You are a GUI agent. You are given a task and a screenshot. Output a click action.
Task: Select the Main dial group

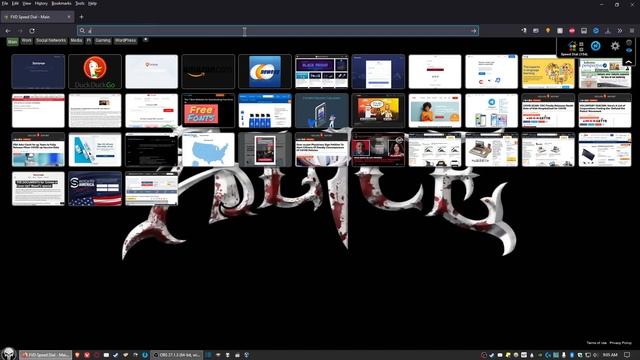coord(12,41)
